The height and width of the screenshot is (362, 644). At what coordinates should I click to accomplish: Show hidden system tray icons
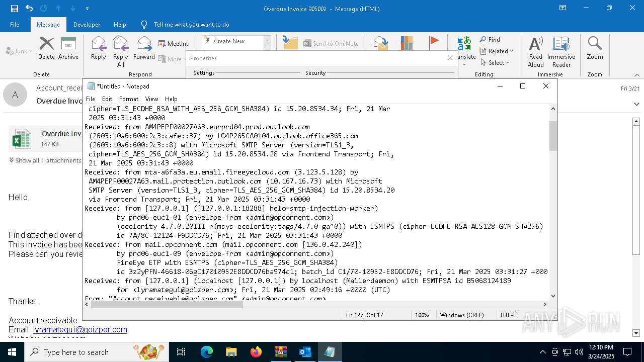(542, 352)
